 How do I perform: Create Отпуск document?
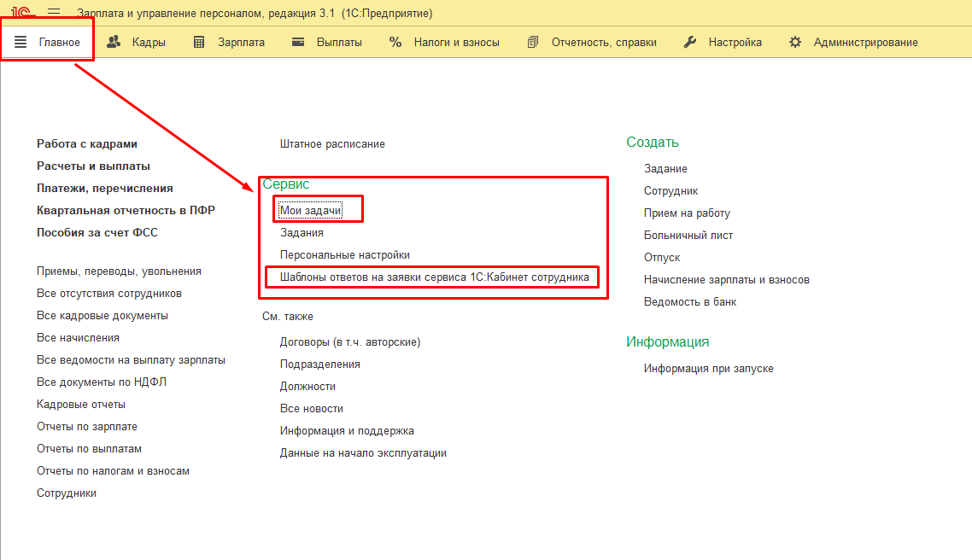[662, 258]
